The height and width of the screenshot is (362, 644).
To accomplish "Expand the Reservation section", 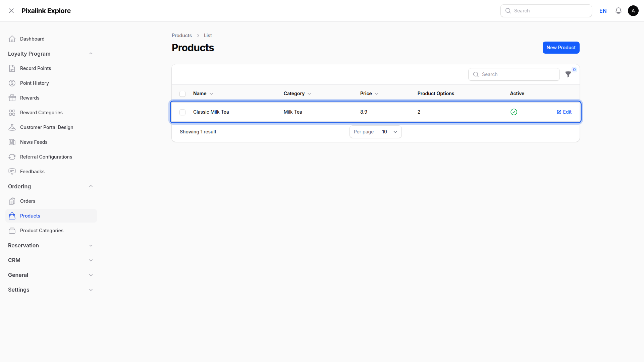I will coord(91,246).
